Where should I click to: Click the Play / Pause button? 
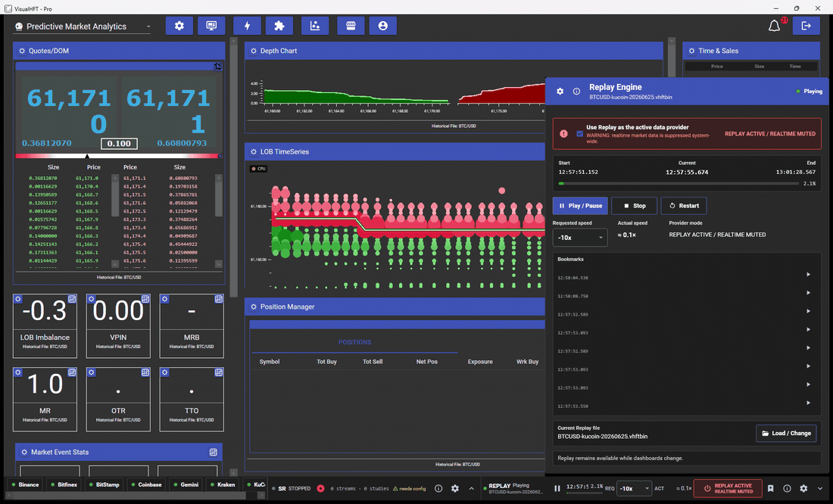pos(580,206)
